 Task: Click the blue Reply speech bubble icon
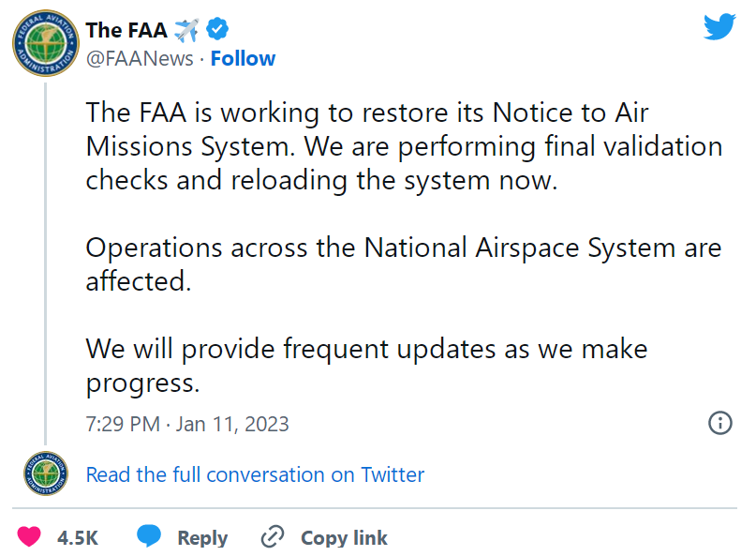click(150, 536)
